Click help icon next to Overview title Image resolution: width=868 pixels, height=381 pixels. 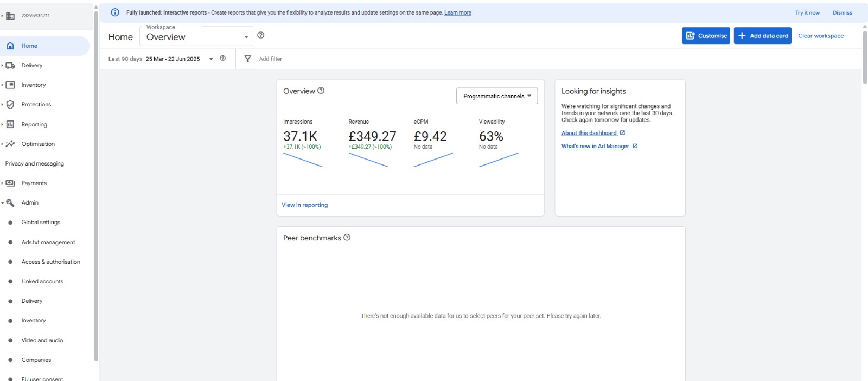point(321,91)
